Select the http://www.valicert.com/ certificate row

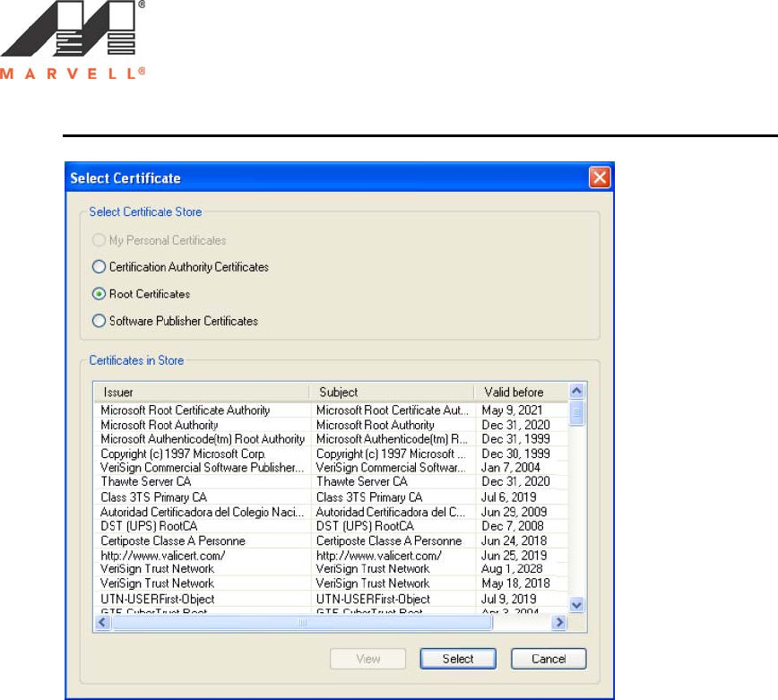coord(331,555)
